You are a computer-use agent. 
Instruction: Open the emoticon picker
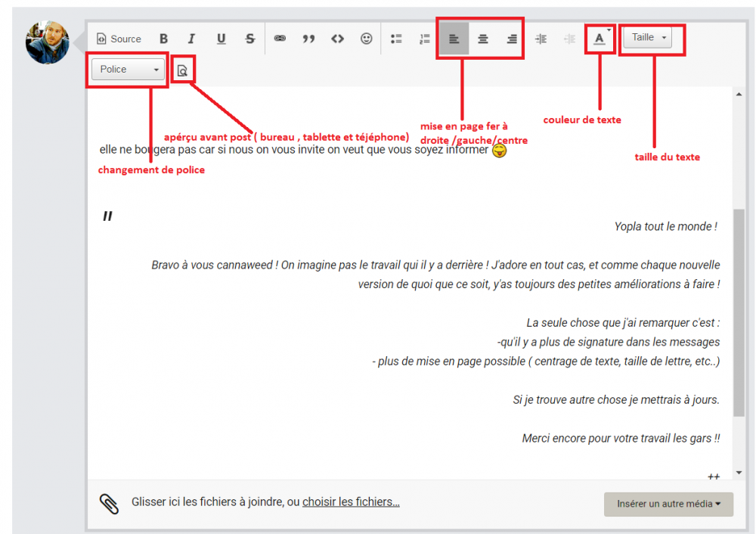tap(367, 39)
